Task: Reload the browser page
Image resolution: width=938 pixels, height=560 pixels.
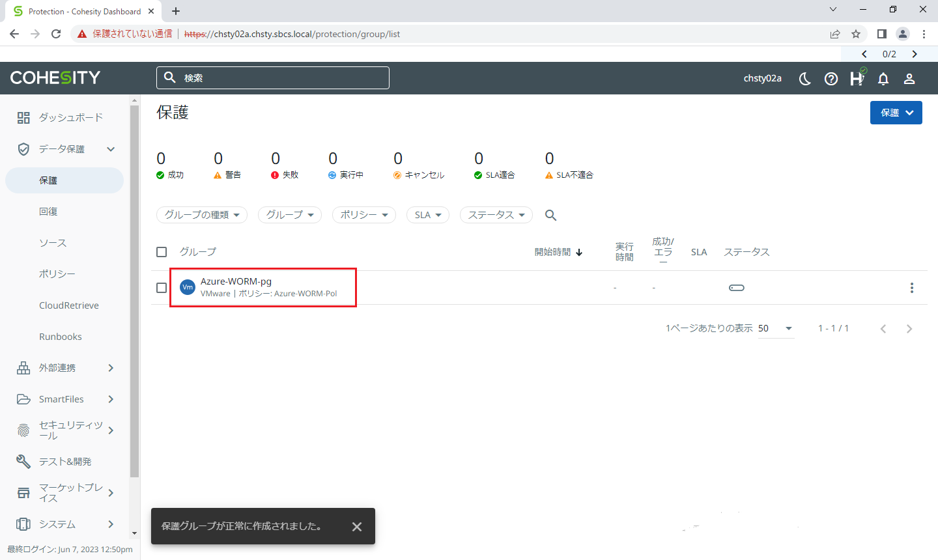Action: [56, 34]
